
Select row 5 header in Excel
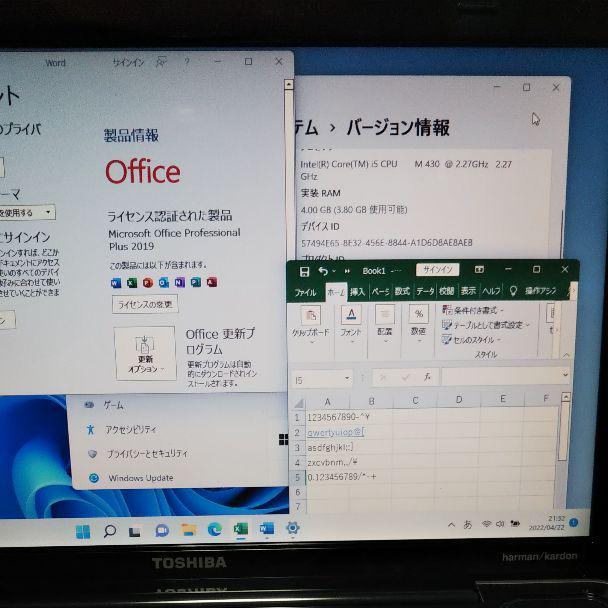point(297,477)
